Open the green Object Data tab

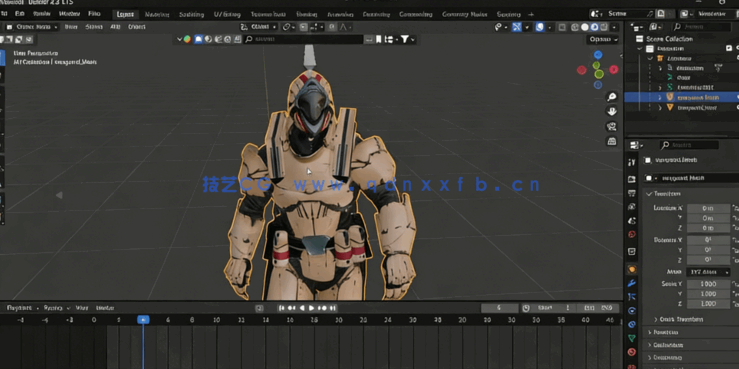click(x=632, y=338)
